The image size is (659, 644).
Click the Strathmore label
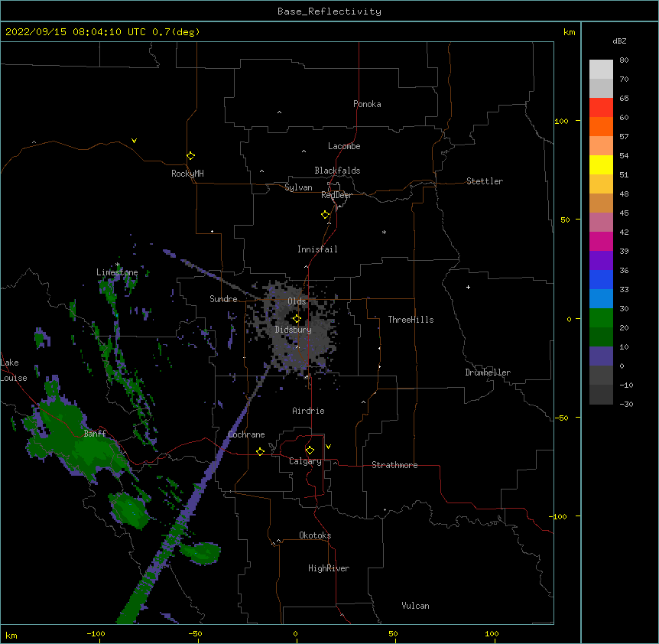pyautogui.click(x=394, y=465)
